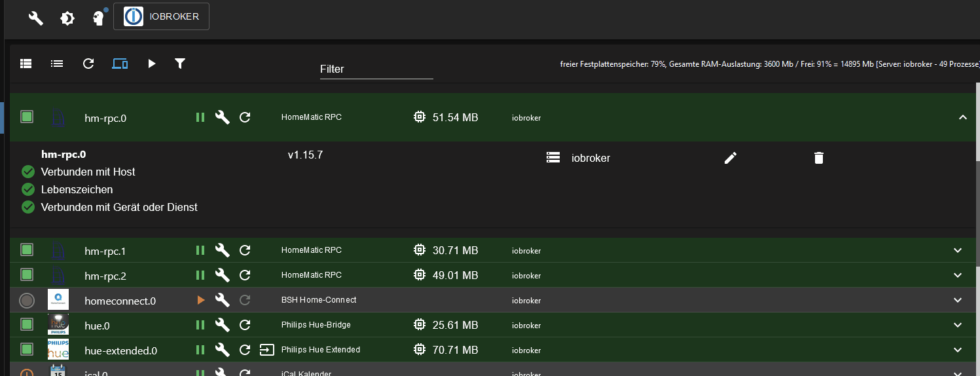Click the 'Verbunden mit Host' status line
Screen dimensions: 980x376
(x=88, y=172)
